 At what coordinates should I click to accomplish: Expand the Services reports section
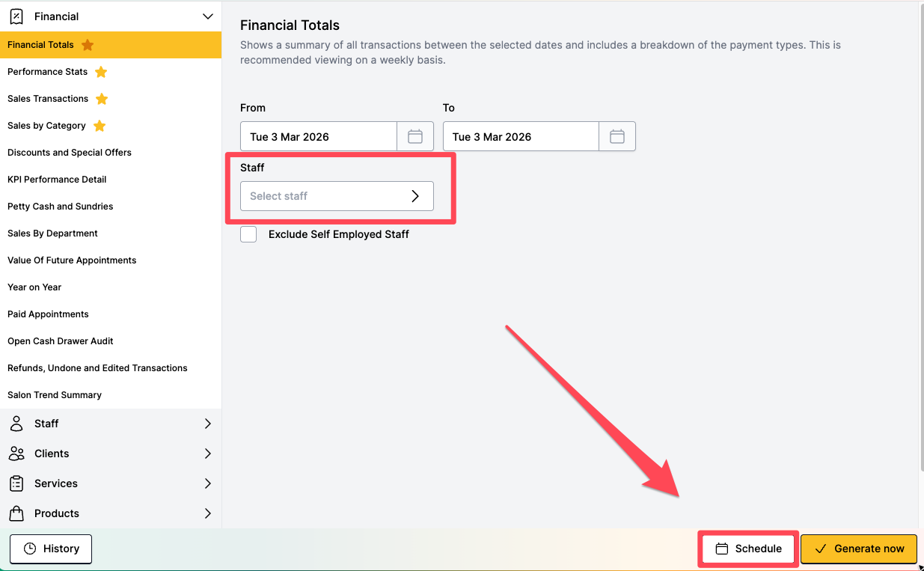208,483
